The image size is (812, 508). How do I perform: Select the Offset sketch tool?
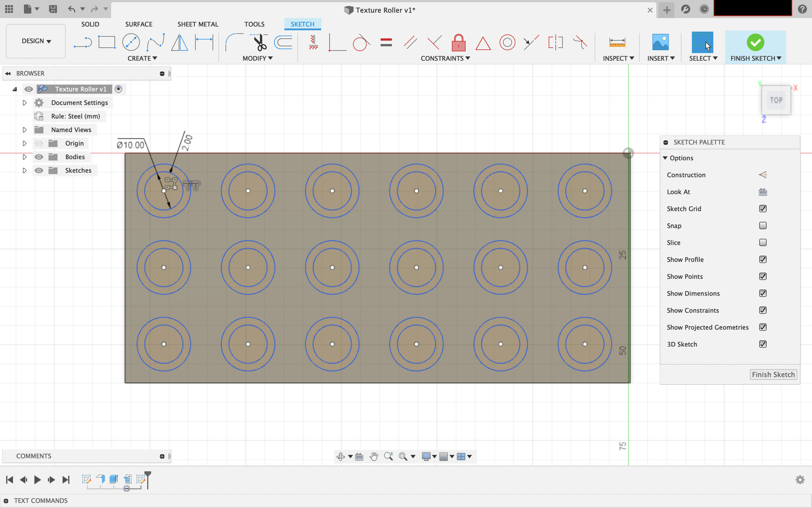tap(283, 42)
